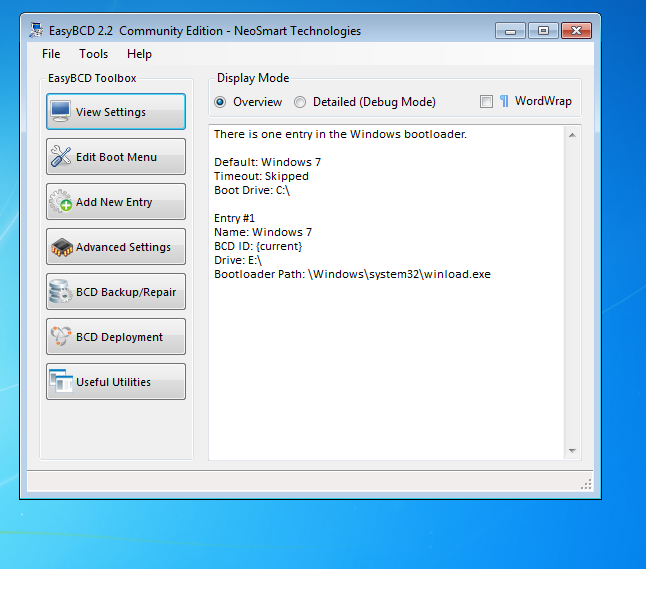Click the Edit Boot Menu tools icon

pyautogui.click(x=61, y=157)
